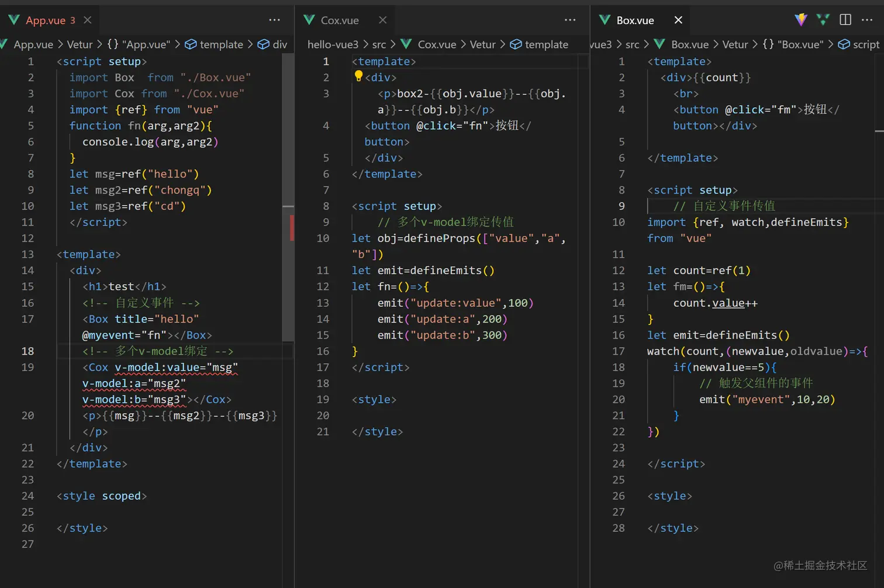
Task: Click the red error marker in App.vue scrollbar
Action: [x=292, y=228]
